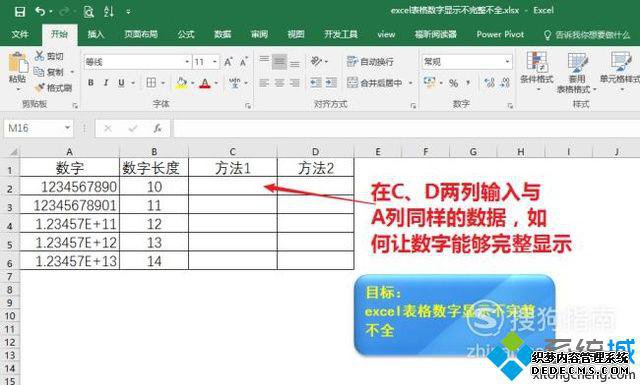Click the Save icon in quick access toolbar
640x385 pixels.
(x=19, y=11)
